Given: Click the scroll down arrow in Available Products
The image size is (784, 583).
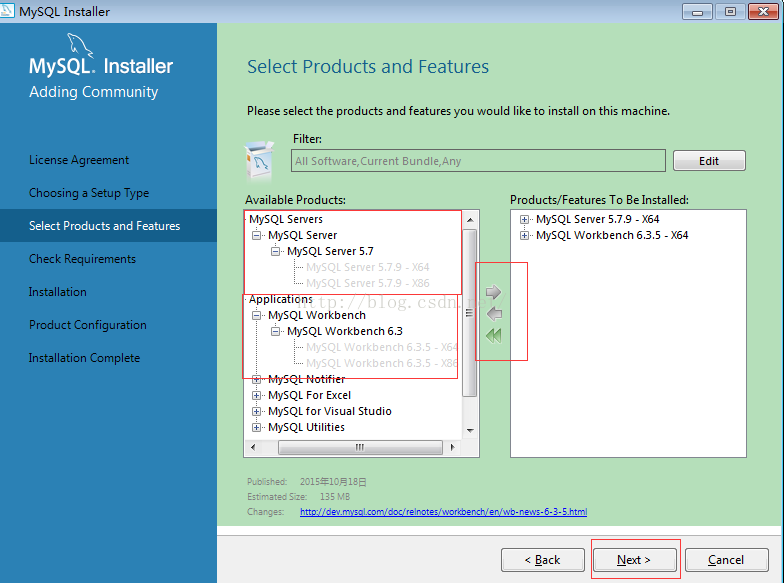Looking at the screenshot, I should [470, 430].
